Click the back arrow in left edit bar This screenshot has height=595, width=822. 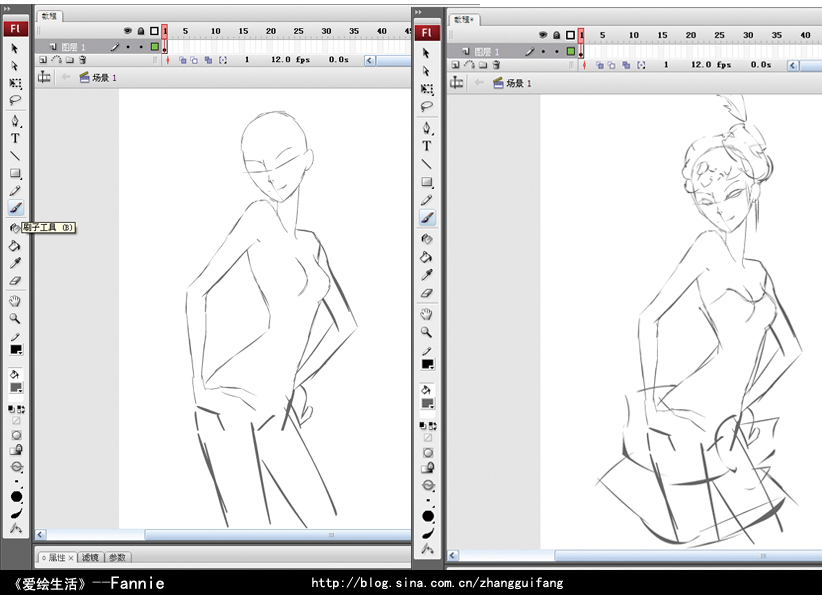[66, 77]
